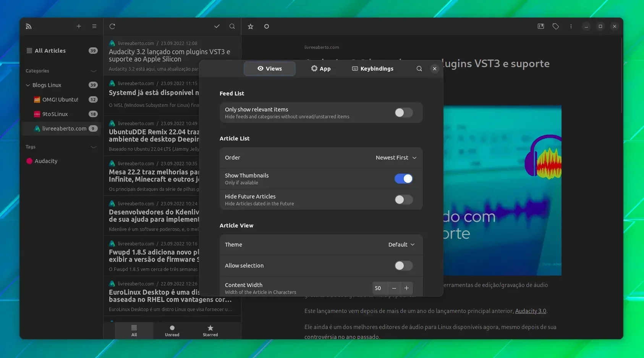Viewport: 644px width, 358px height.
Task: Open article UbuntuDDE Remix 22.04
Action: pyautogui.click(x=152, y=135)
